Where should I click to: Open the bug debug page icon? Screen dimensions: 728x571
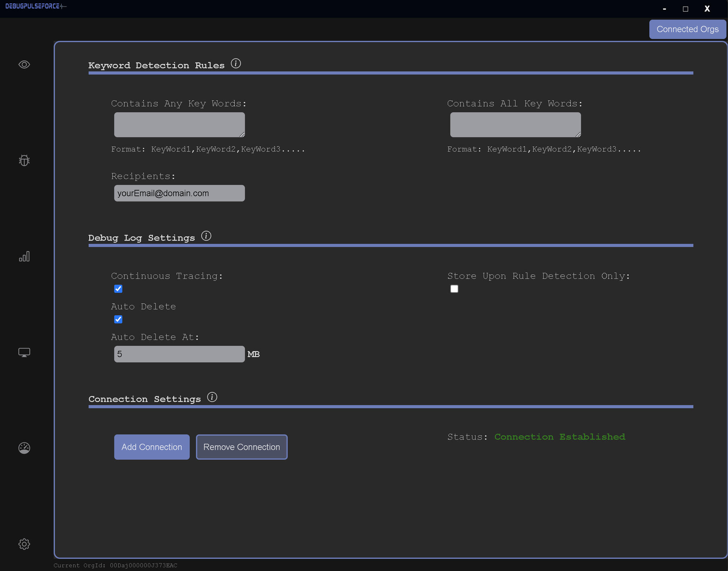click(x=24, y=160)
